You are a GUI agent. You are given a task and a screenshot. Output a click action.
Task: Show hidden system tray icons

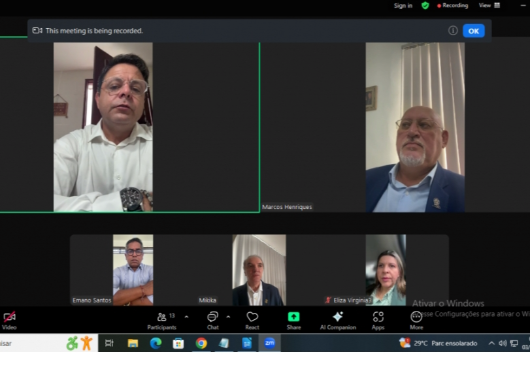(x=491, y=343)
